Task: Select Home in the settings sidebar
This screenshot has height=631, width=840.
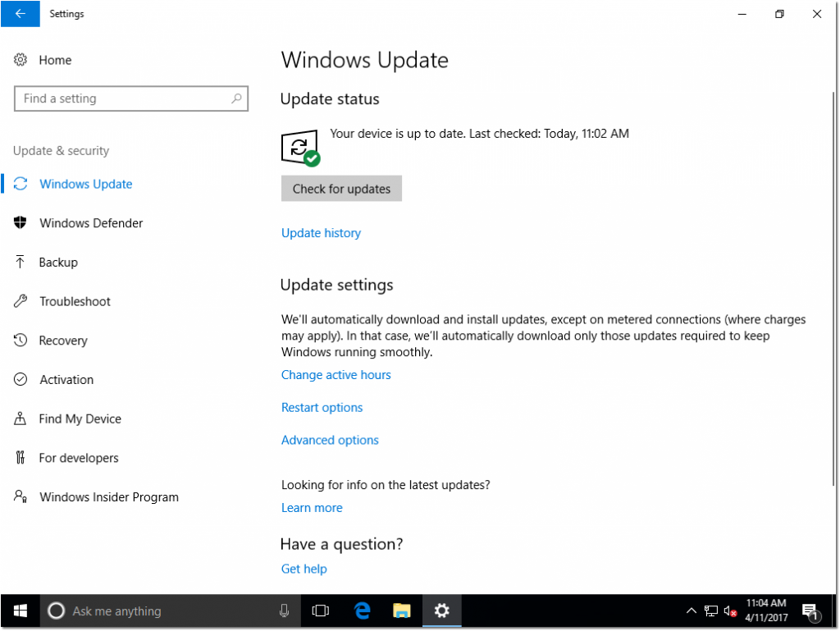Action: pos(55,60)
